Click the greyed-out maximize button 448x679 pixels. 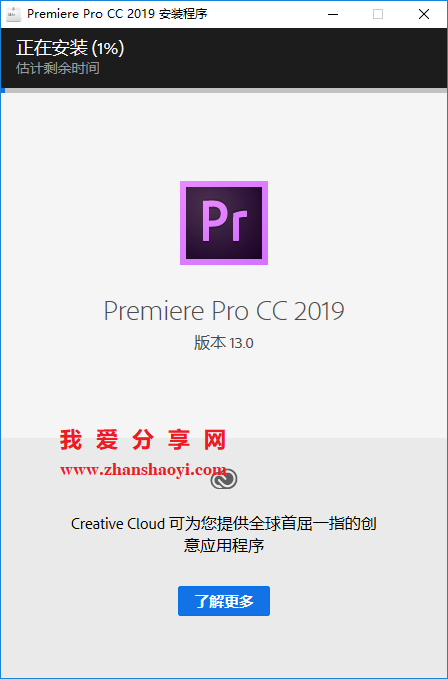coord(377,14)
